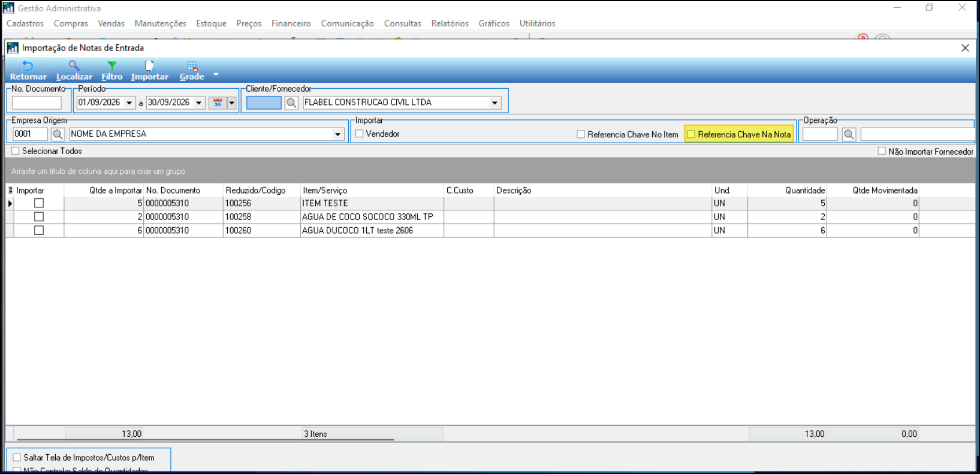Check Não Importar Fornecedor
Image resolution: width=980 pixels, height=474 pixels.
coord(882,151)
